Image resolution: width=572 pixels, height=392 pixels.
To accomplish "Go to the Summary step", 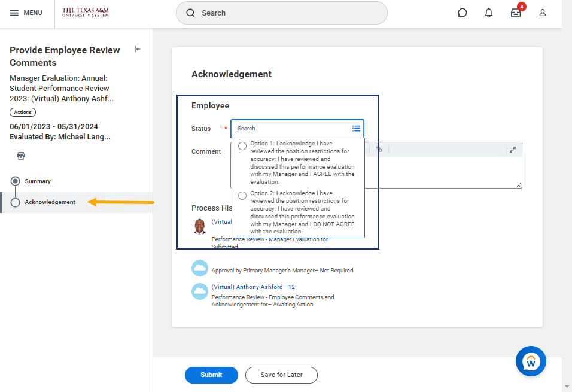I will tap(38, 181).
